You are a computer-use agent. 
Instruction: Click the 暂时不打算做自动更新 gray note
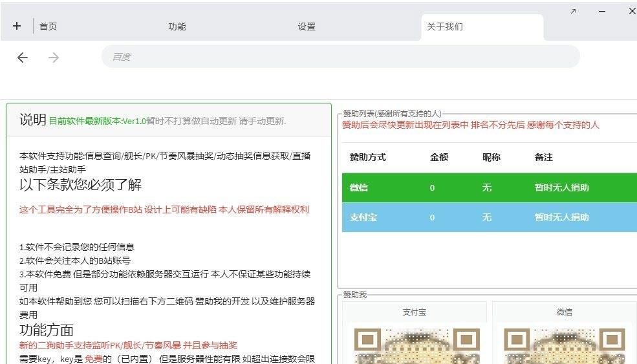pyautogui.click(x=216, y=121)
